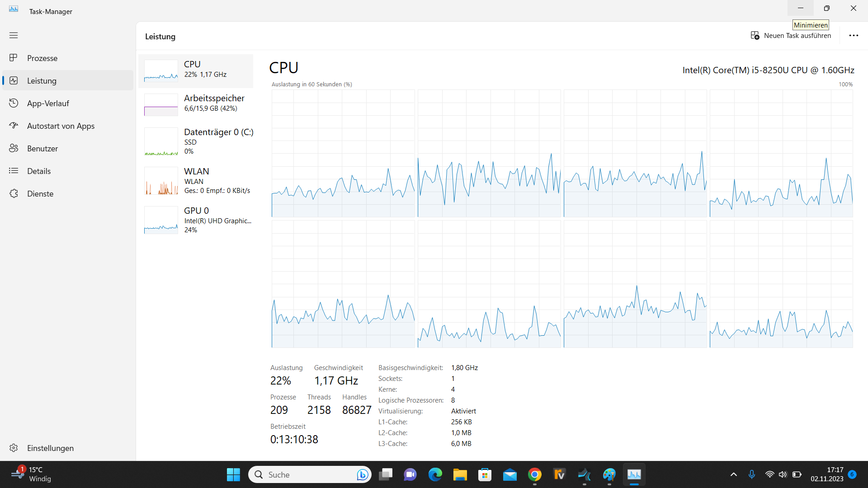Switch to the Benutzer page

coord(68,149)
